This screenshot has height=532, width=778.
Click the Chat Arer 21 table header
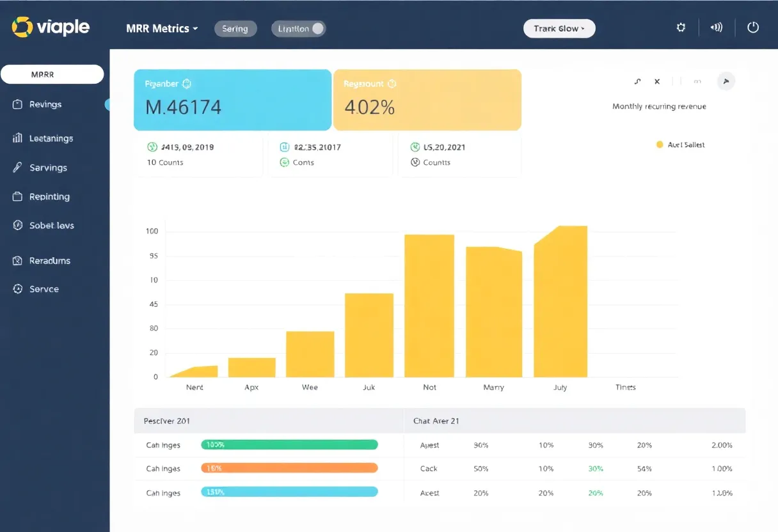click(x=575, y=421)
